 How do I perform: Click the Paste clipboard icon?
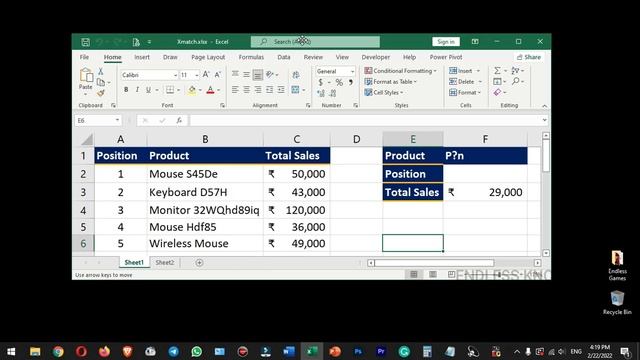pos(86,76)
